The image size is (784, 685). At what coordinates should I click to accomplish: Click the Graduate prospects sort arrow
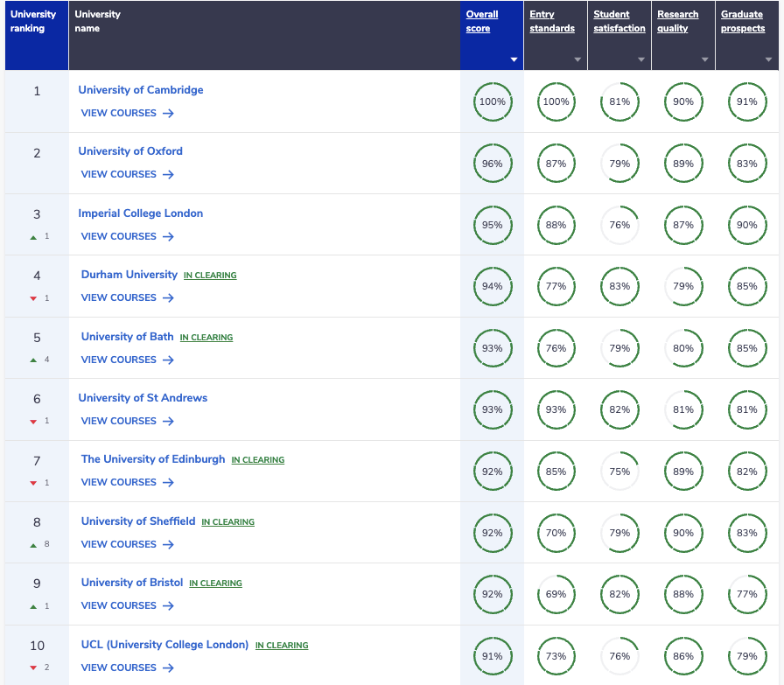pos(768,59)
